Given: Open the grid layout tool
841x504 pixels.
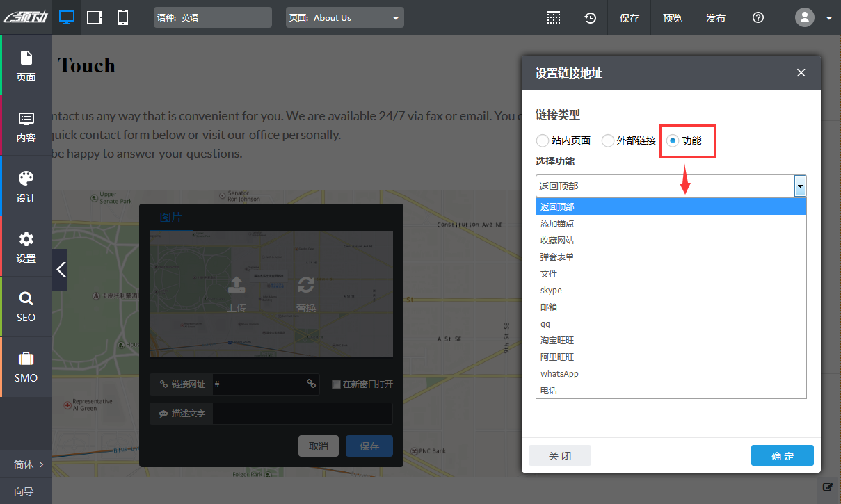Looking at the screenshot, I should coord(554,17).
